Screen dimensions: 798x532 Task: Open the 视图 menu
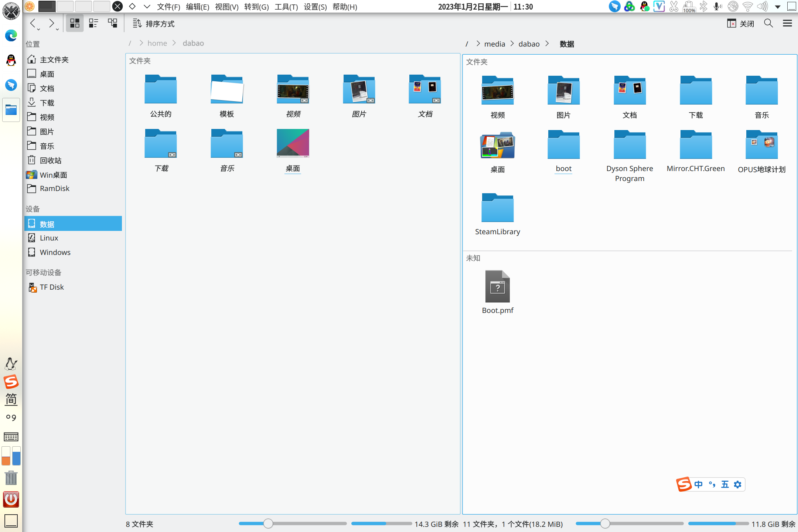pos(227,7)
